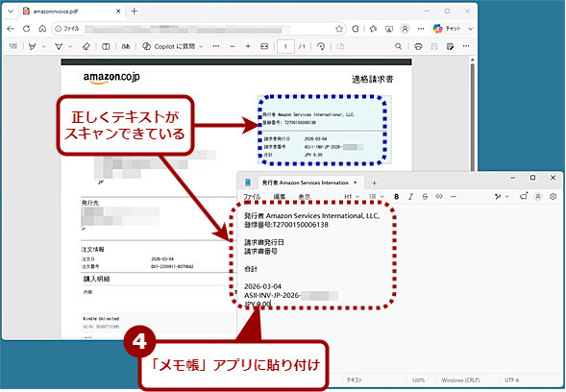566x392 pixels.
Task: Open the Edge favorites list
Action: click(373, 29)
